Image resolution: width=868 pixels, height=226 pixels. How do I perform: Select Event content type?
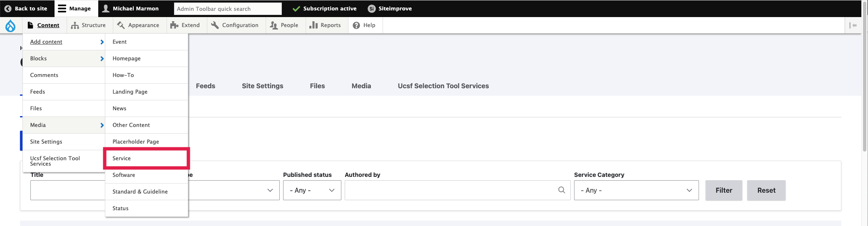(x=147, y=42)
